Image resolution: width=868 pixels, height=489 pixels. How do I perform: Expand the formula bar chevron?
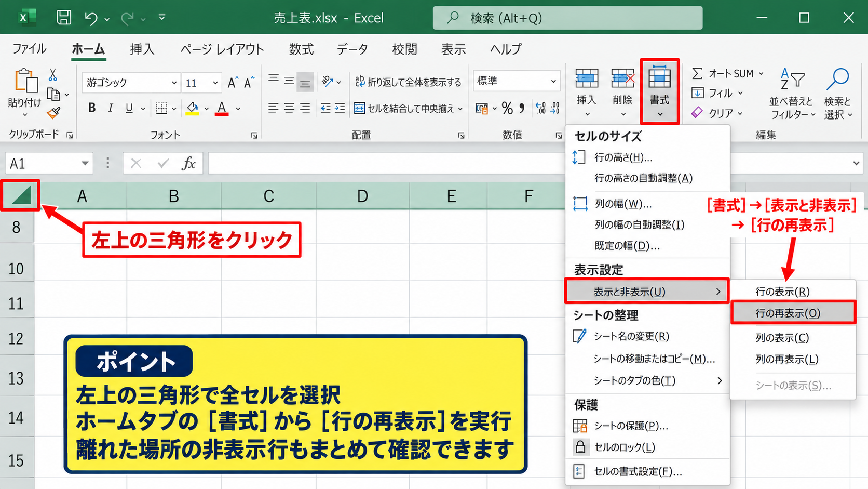[856, 163]
